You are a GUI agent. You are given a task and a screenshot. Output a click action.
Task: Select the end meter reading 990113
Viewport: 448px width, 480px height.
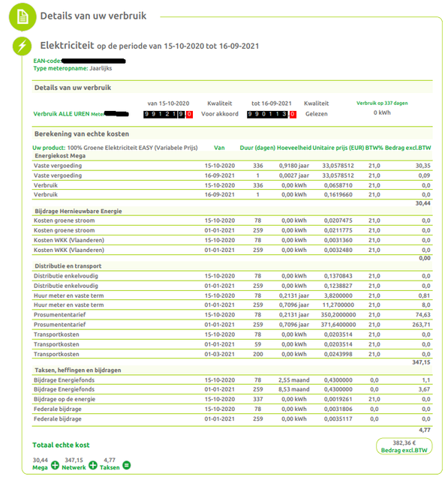point(272,114)
